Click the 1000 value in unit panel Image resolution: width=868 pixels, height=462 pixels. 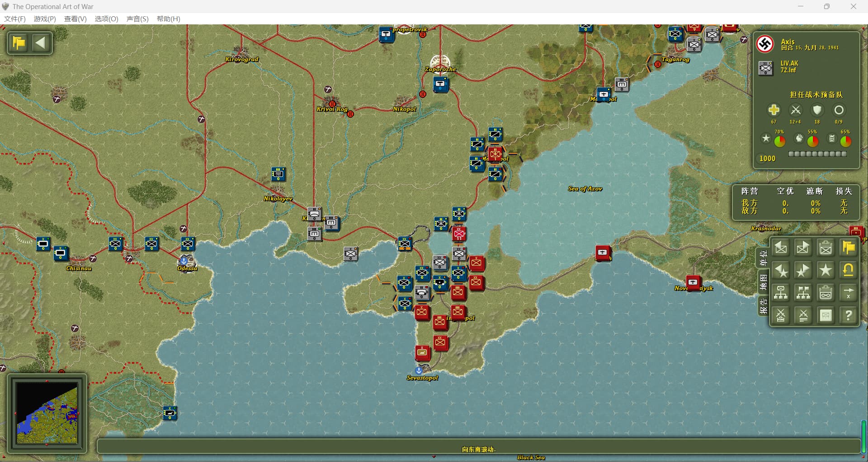click(767, 158)
